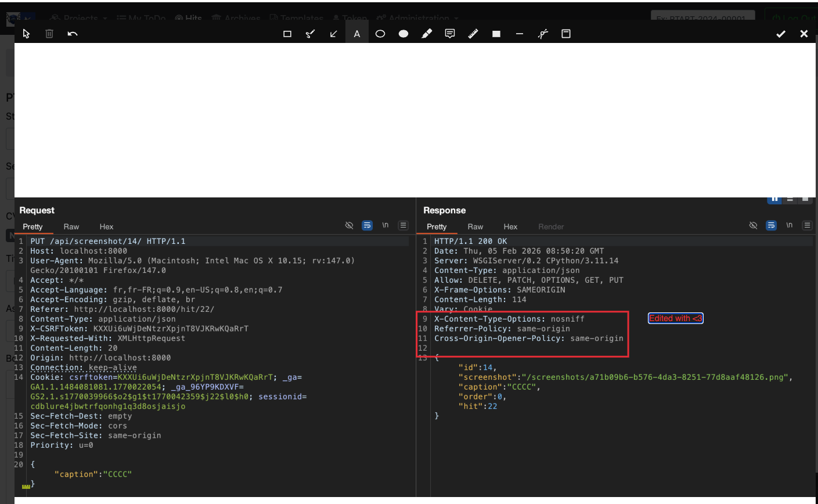This screenshot has height=504, width=818.
Task: Click 'Content-Length: 114' response header
Action: click(x=480, y=300)
